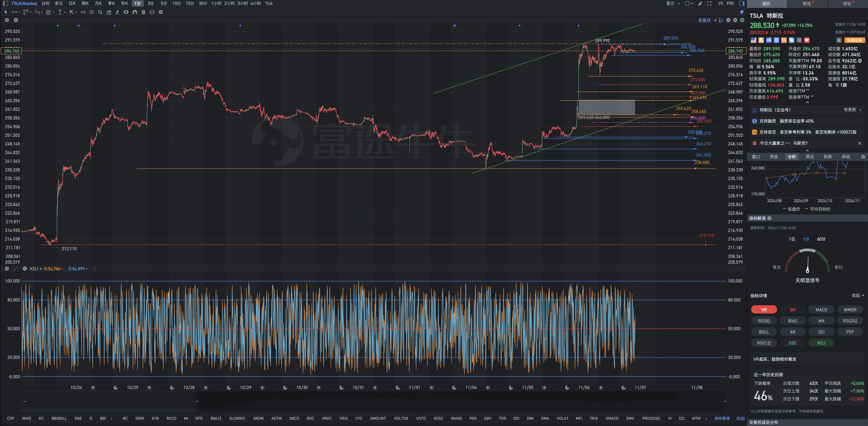This screenshot has width=868, height=426.
Task: Switch to 日K daily chart
Action: coord(72,3)
